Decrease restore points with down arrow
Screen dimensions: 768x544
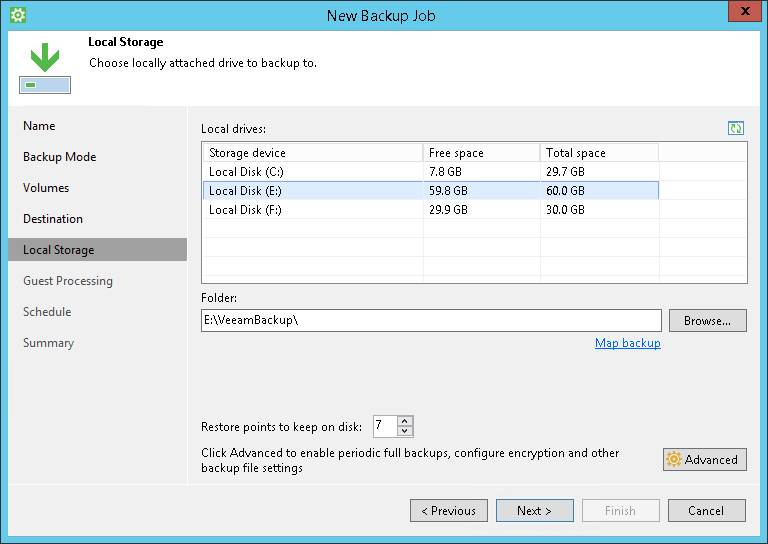click(x=404, y=431)
